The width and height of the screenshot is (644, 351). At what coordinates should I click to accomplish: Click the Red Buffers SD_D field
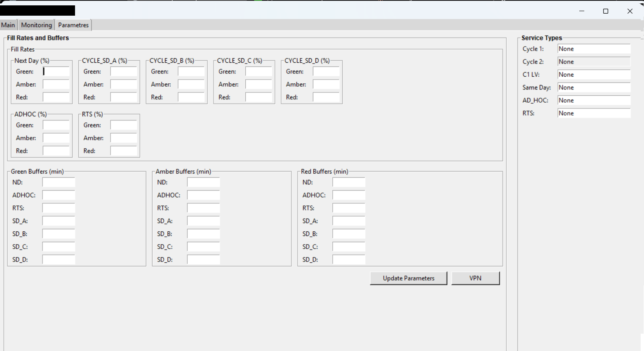349,260
